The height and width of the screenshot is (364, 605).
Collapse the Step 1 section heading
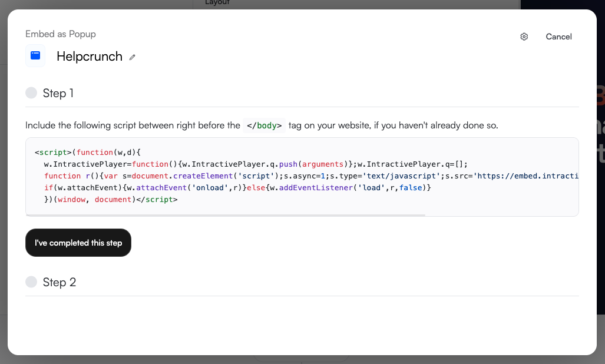point(58,93)
